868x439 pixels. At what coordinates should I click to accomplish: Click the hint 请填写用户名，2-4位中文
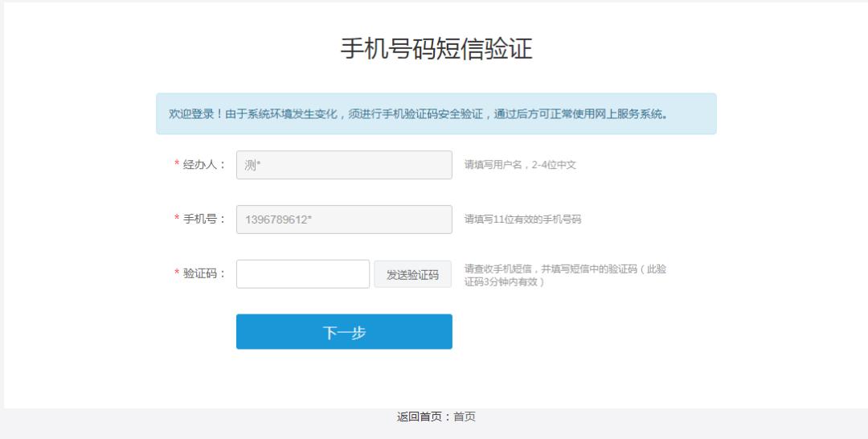[x=520, y=165]
